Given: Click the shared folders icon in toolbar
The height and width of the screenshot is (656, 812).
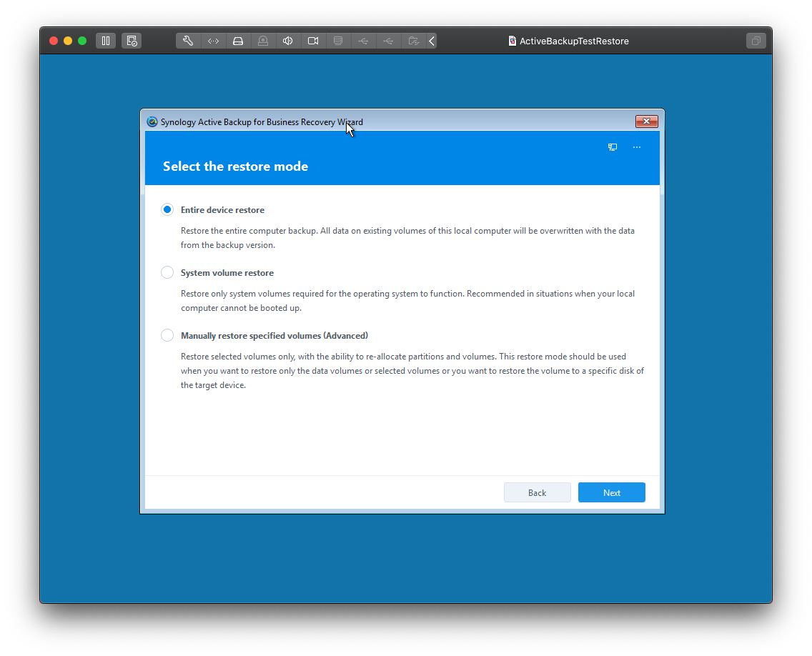Looking at the screenshot, I should pyautogui.click(x=413, y=41).
